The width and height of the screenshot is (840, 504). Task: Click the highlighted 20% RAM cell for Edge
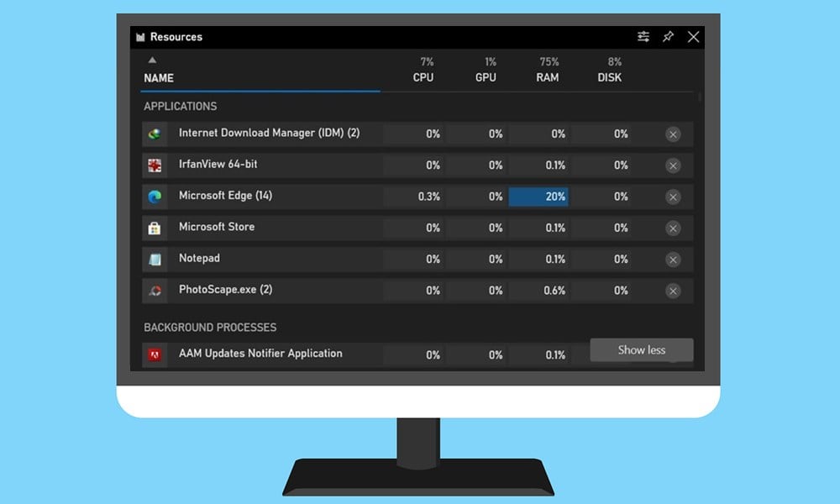538,197
